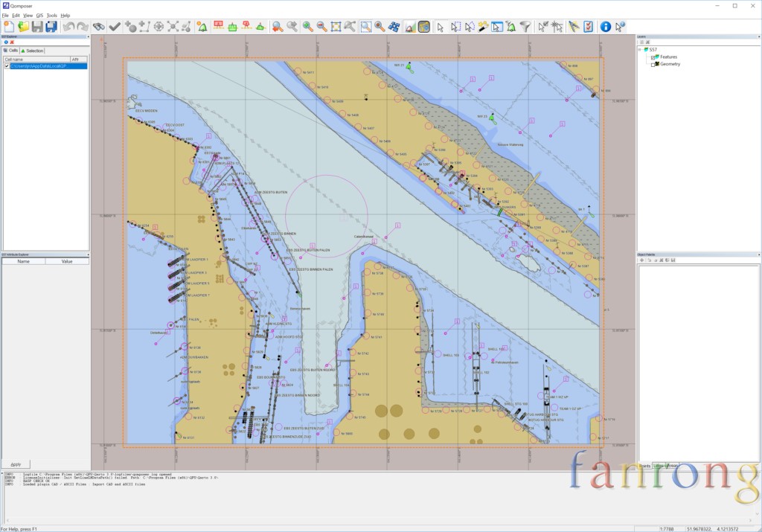Open a file with the folder icon

23,27
